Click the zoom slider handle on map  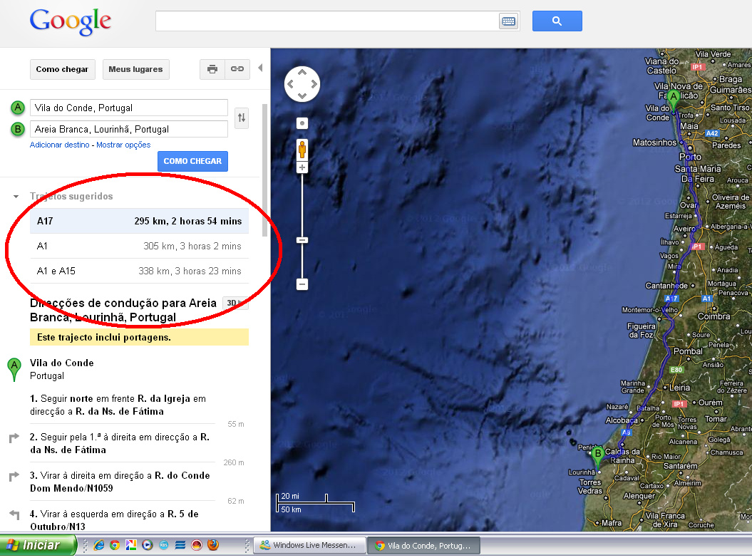[x=302, y=239]
